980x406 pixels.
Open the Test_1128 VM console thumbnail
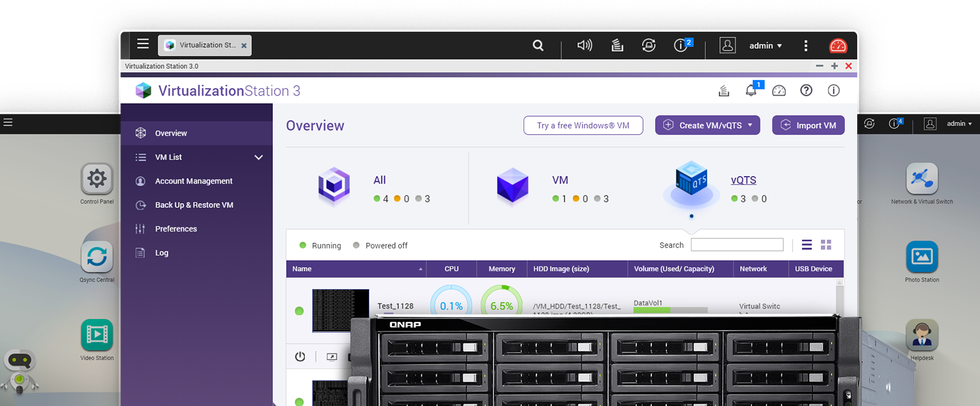click(341, 310)
